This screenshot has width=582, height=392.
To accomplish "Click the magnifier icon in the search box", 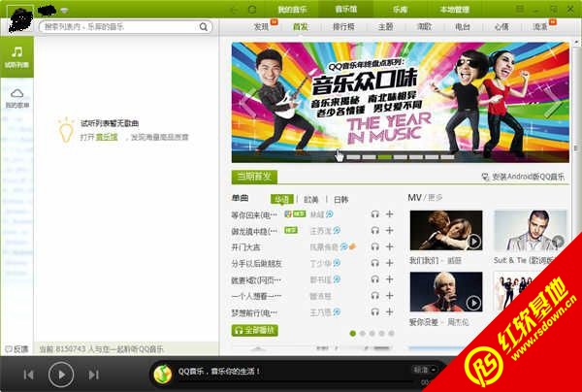I will 204,27.
